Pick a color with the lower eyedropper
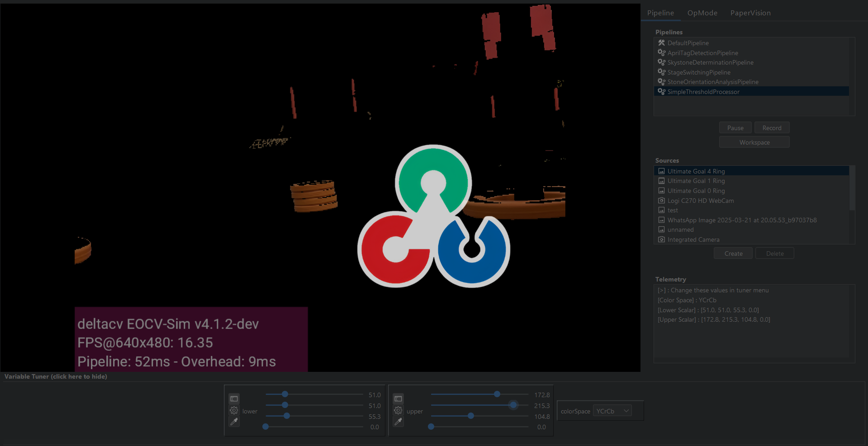 click(x=234, y=422)
